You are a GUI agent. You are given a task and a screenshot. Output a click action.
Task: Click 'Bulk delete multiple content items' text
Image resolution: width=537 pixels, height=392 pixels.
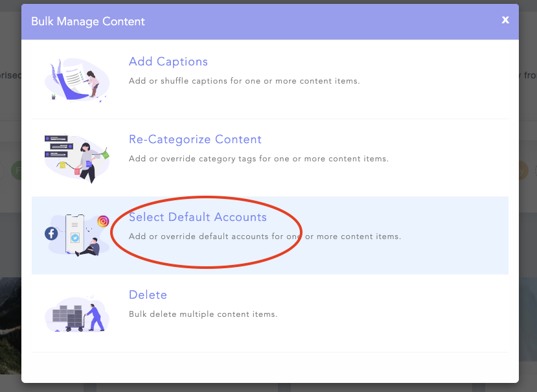point(203,314)
